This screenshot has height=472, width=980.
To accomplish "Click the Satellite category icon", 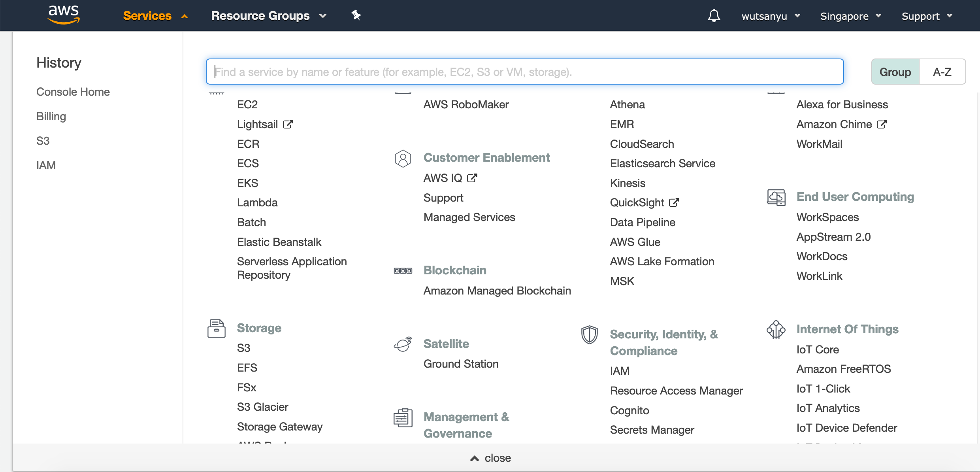I will pos(403,344).
